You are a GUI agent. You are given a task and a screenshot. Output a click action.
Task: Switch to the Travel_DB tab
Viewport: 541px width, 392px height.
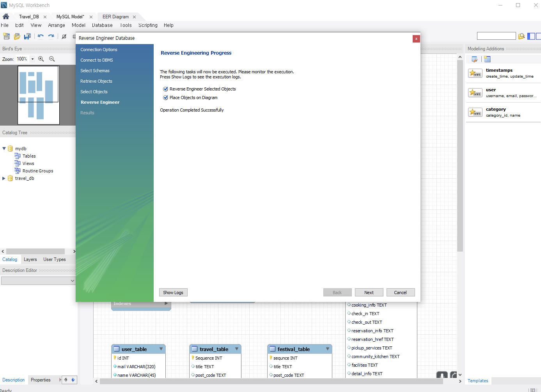29,17
